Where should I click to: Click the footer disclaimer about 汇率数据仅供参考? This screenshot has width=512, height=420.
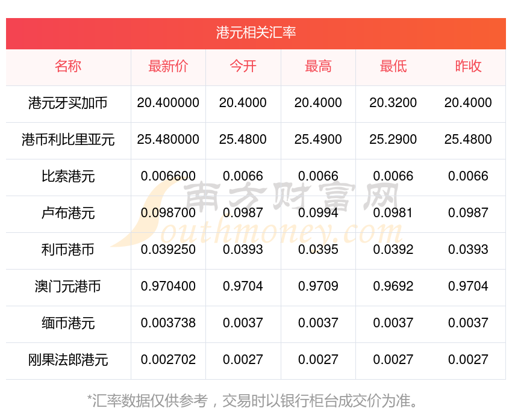(x=253, y=400)
